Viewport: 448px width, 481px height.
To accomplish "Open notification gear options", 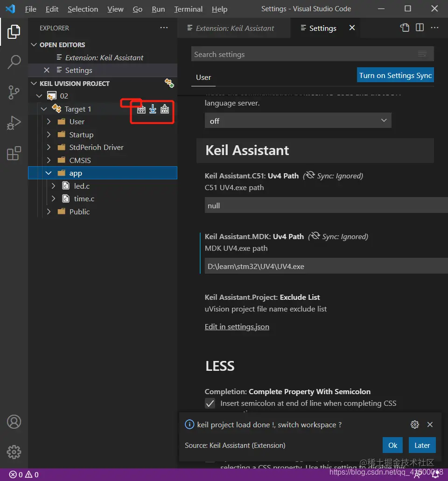I will pos(414,424).
